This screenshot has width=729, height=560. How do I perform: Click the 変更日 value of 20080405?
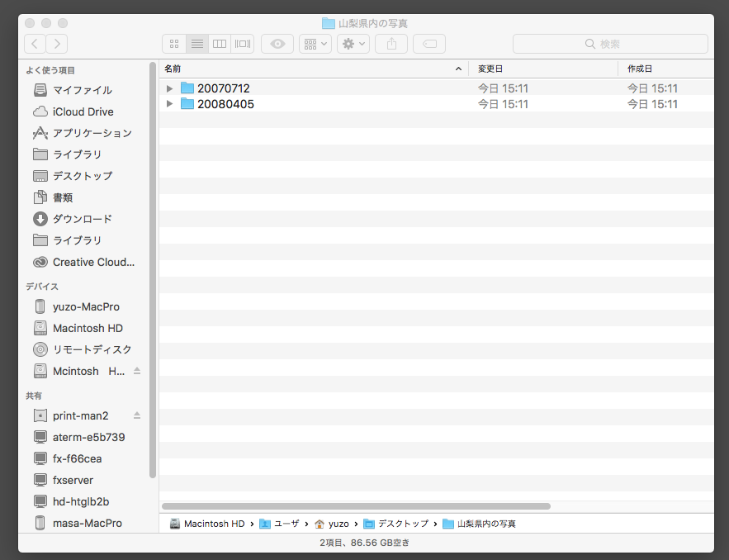click(x=503, y=104)
